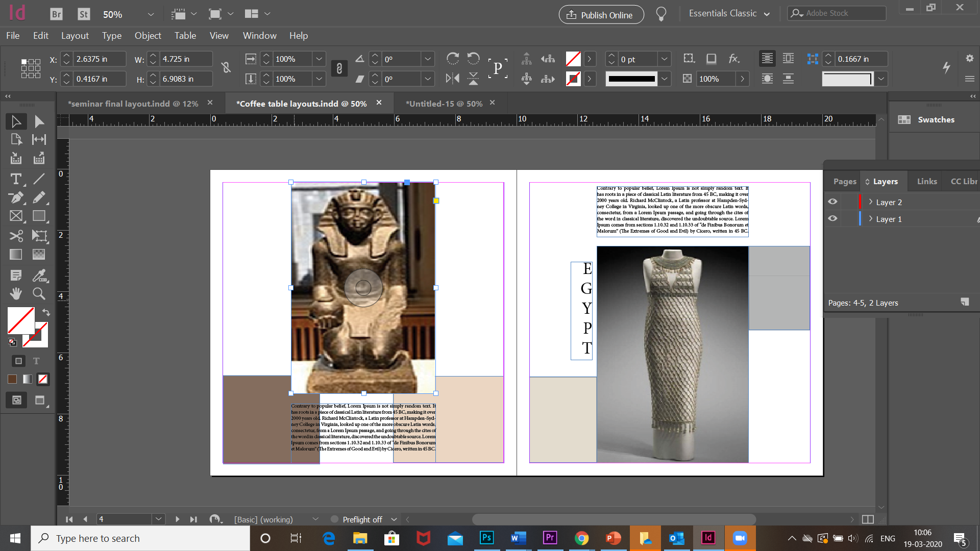Hide Layer 2 visibility eye
Viewport: 980px width, 551px height.
(832, 202)
